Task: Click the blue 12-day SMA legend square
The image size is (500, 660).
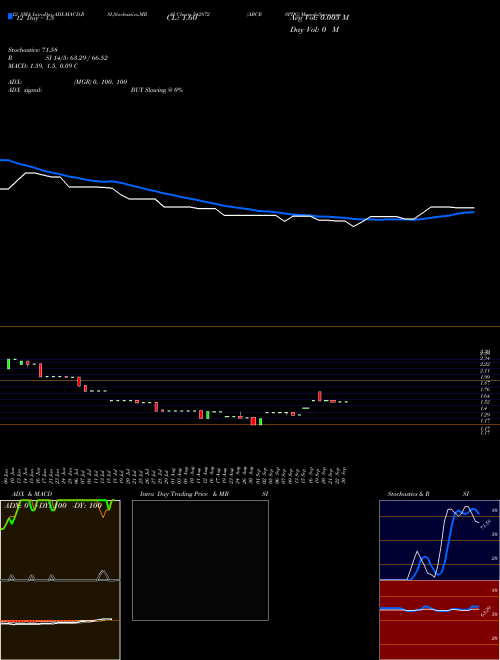Action: point(10,16)
